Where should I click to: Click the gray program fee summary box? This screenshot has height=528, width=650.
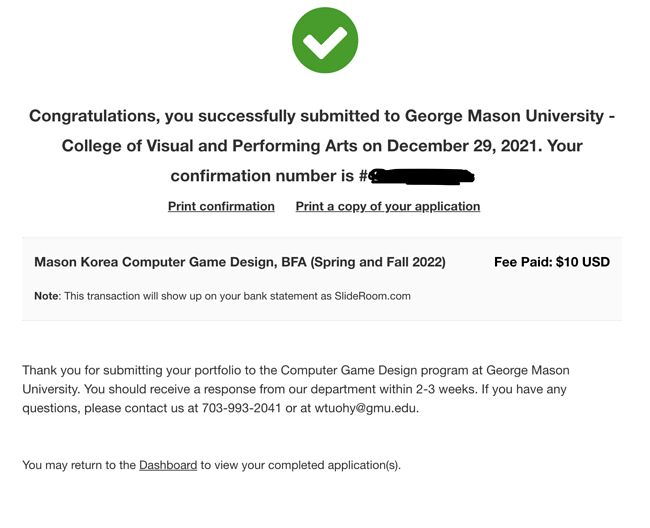(x=322, y=279)
